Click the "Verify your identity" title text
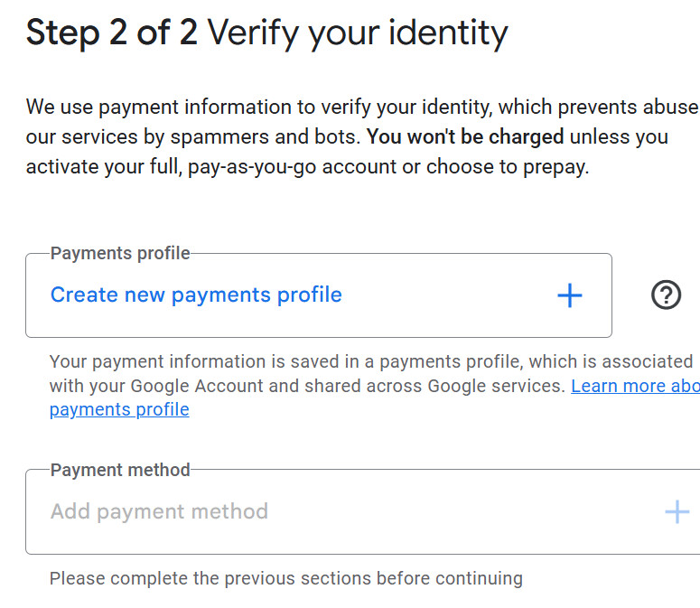 (358, 33)
